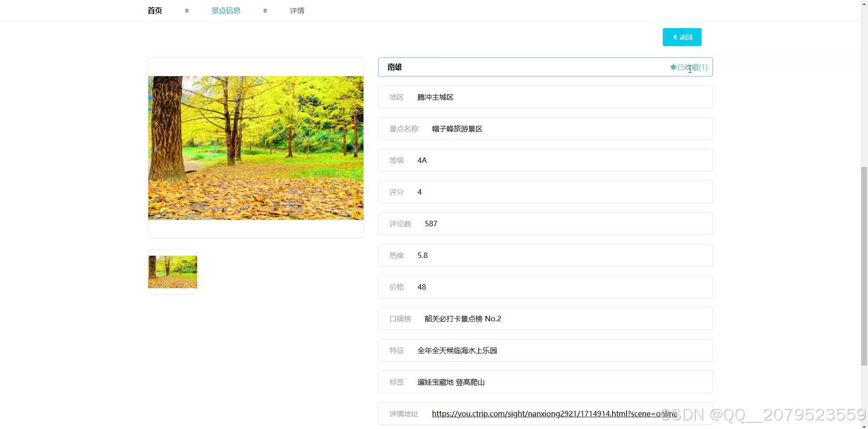Click the 评分 label

coord(396,192)
